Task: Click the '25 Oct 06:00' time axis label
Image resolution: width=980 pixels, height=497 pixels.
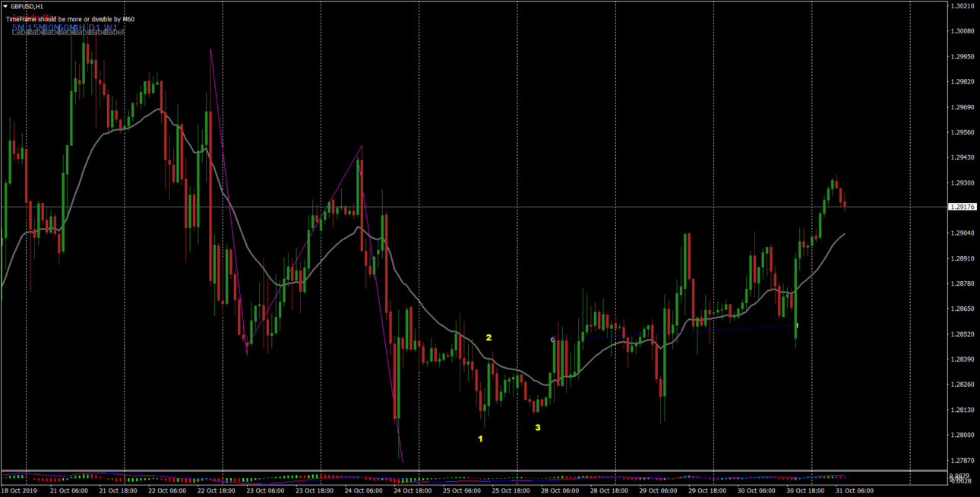Action: 462,491
